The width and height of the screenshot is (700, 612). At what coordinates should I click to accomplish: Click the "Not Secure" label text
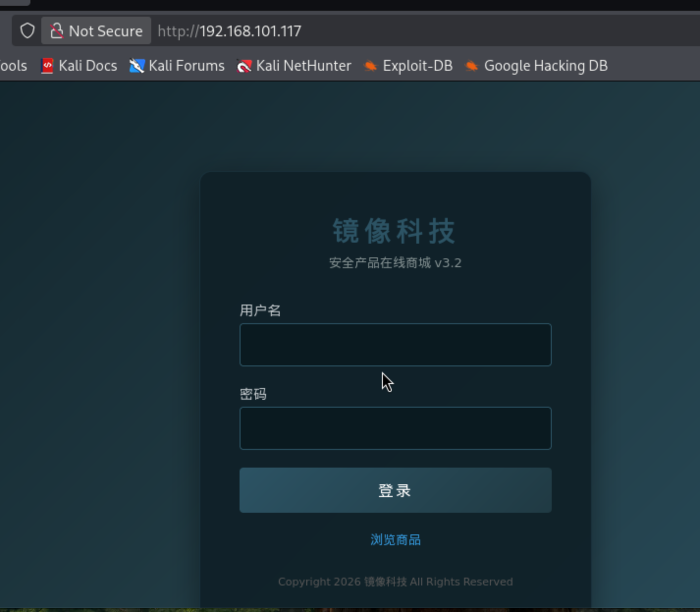click(106, 31)
